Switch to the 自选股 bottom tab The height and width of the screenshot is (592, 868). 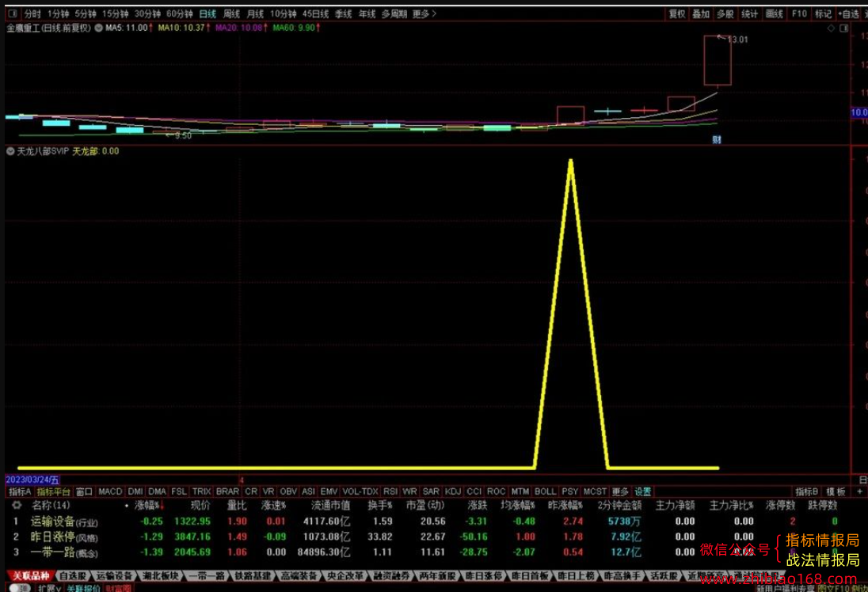click(x=73, y=576)
